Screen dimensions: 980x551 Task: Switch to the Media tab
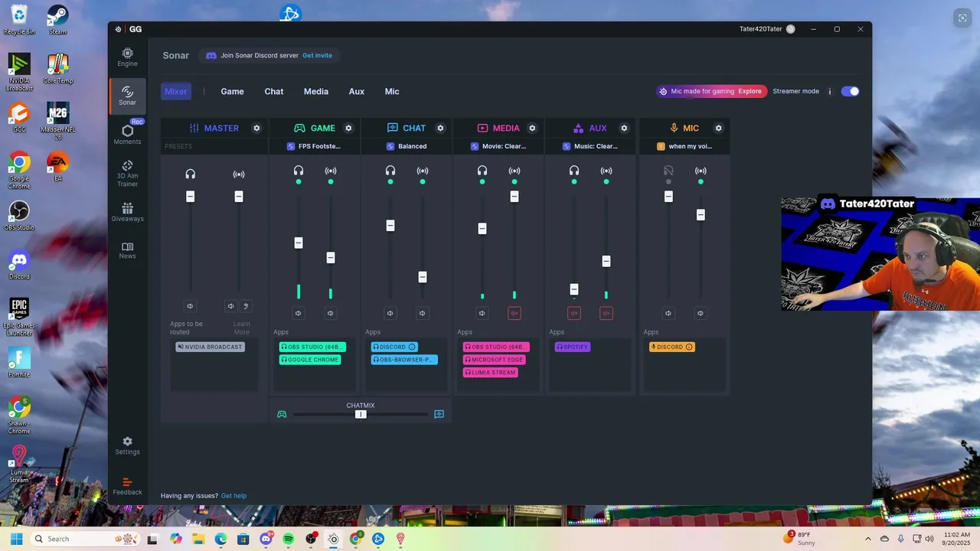click(x=315, y=91)
